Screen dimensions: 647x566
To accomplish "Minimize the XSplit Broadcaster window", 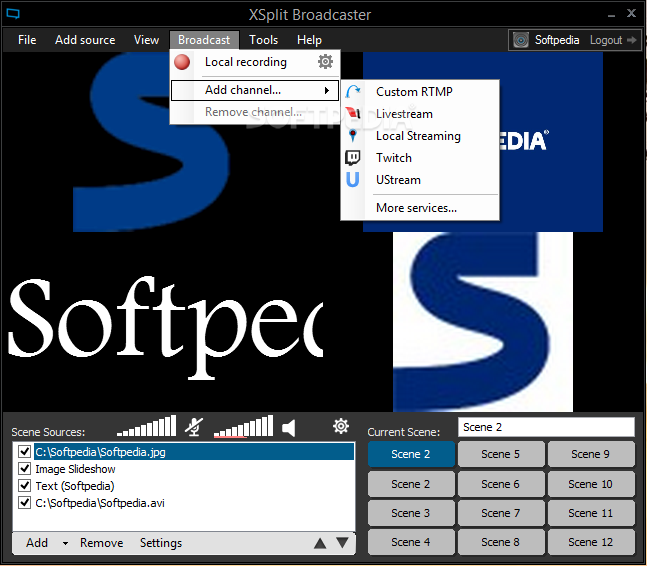I will tap(612, 15).
